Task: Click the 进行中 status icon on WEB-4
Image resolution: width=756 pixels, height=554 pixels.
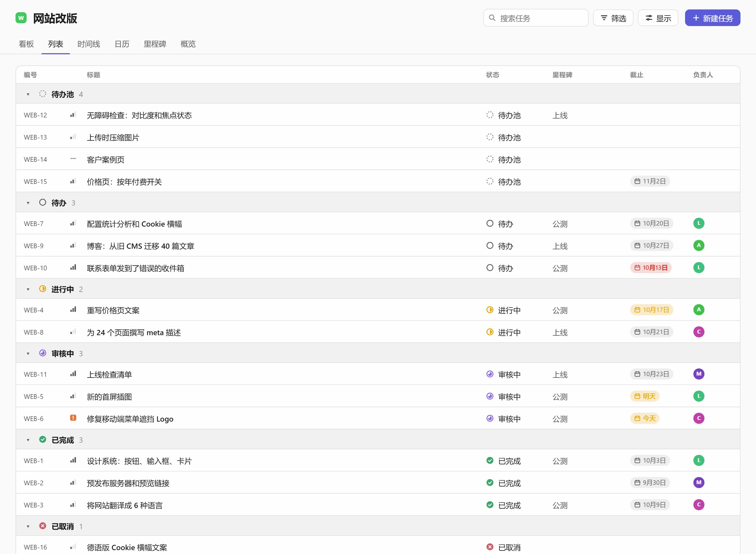Action: (490, 310)
